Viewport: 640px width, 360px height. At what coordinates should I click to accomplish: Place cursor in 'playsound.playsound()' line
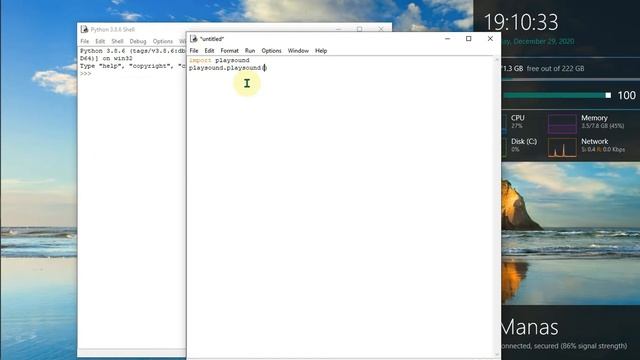227,68
